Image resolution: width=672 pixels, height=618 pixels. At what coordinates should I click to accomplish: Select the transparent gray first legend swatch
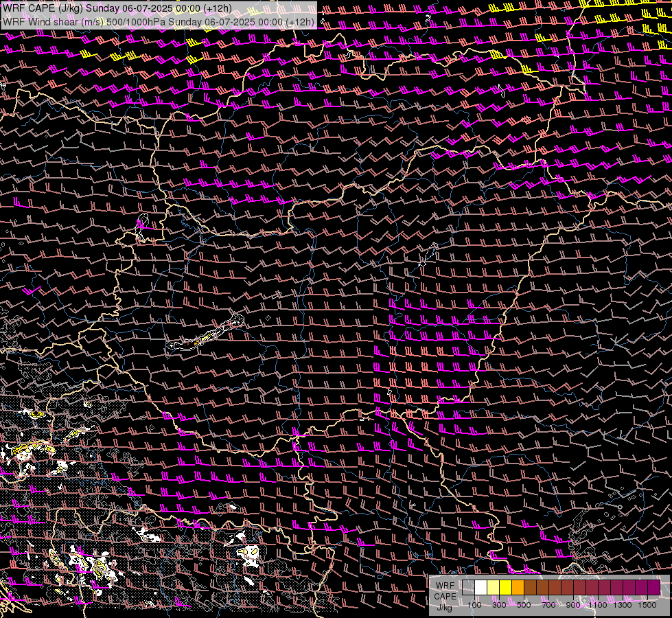click(468, 588)
